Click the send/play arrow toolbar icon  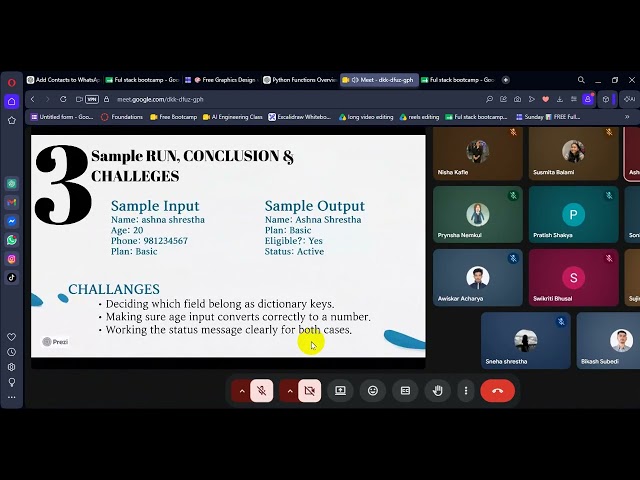pos(531,99)
